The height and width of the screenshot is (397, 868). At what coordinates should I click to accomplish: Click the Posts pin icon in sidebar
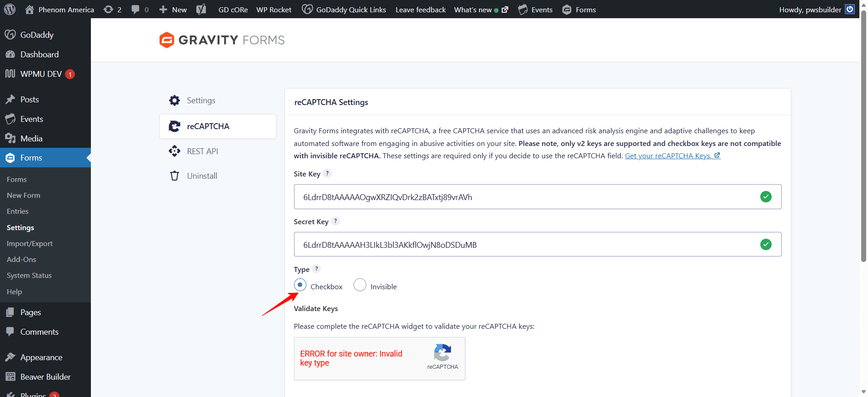point(10,99)
